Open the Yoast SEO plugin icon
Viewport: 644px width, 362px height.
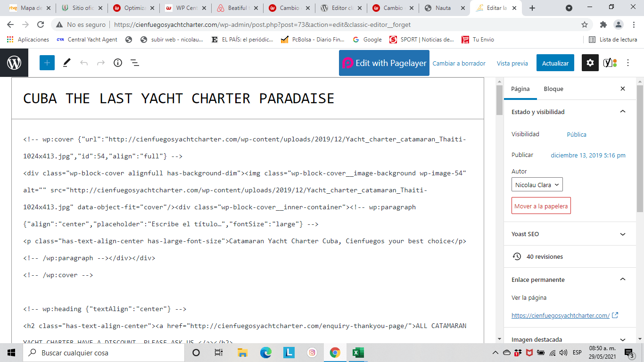tap(610, 63)
